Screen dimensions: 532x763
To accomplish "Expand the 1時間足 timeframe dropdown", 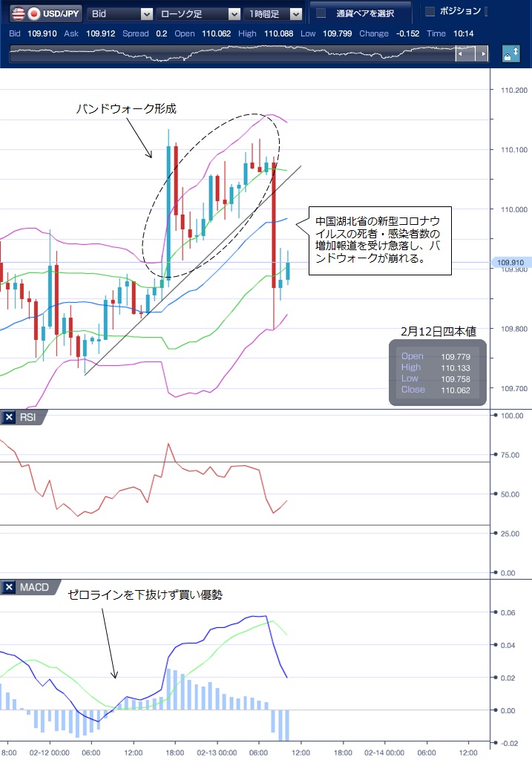I will click(296, 13).
